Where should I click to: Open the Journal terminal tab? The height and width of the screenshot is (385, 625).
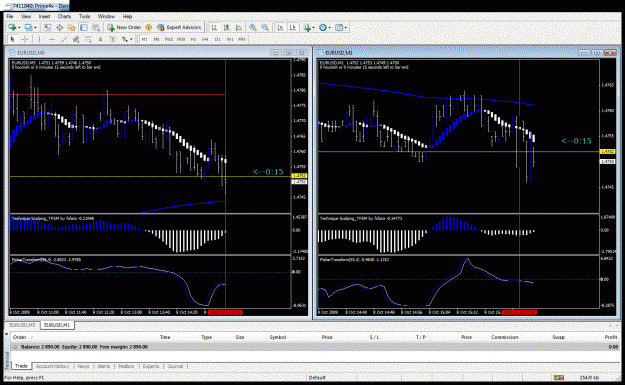(x=175, y=366)
